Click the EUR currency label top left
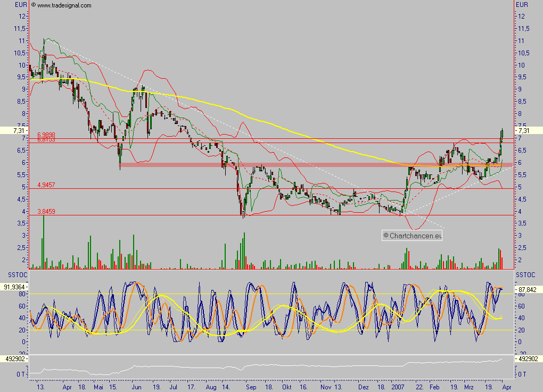The width and height of the screenshot is (543, 392). point(21,5)
